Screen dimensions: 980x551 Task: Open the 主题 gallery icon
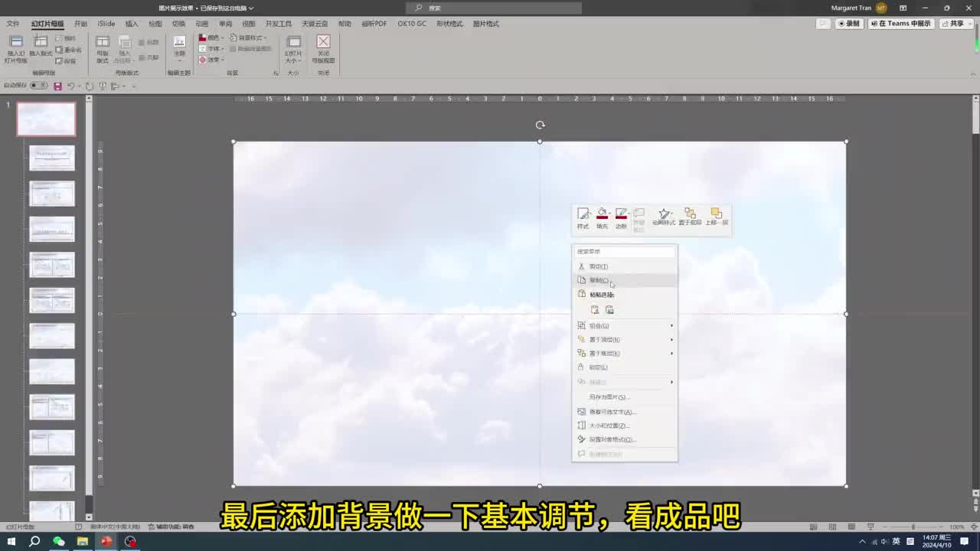(179, 47)
